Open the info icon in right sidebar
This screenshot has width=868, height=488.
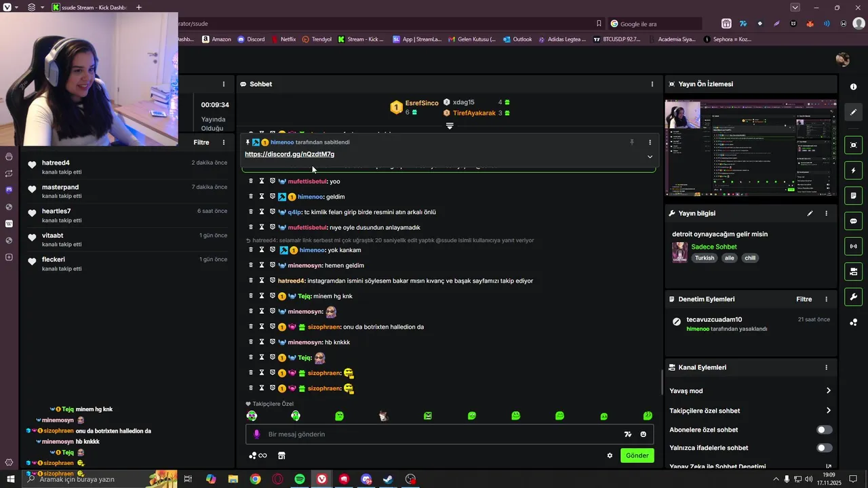(853, 87)
